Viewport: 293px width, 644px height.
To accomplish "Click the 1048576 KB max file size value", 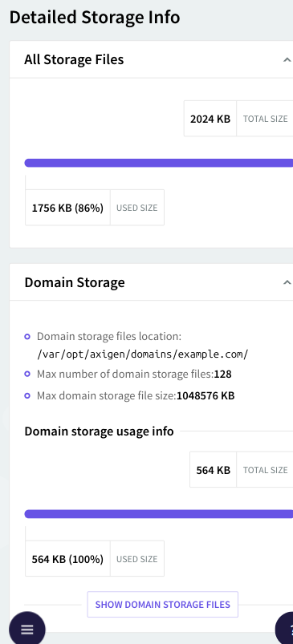I will tap(206, 396).
